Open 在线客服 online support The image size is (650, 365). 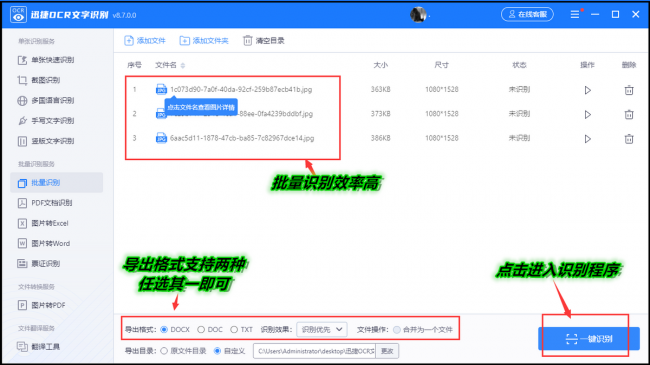(527, 15)
